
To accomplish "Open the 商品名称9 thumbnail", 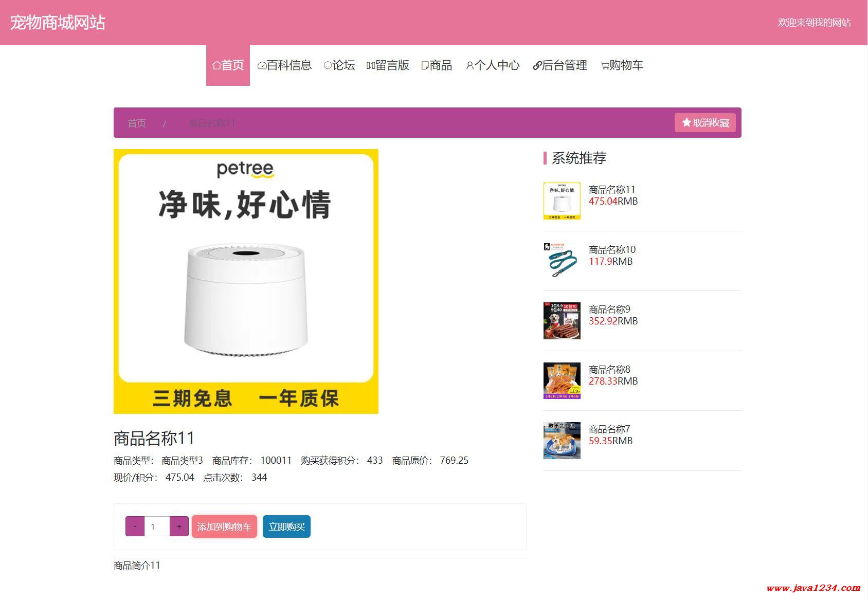I will tap(562, 321).
